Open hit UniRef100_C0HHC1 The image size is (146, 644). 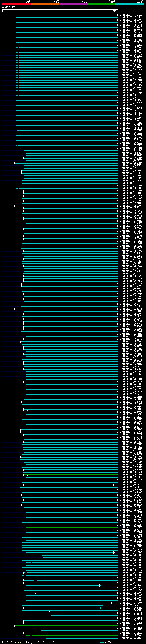point(131,32)
